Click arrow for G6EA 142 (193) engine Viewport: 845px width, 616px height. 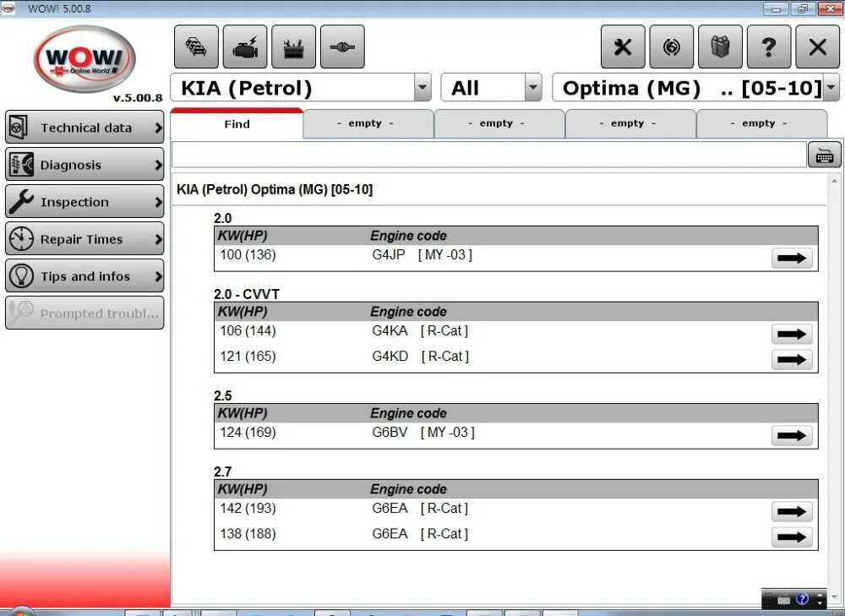pos(792,511)
